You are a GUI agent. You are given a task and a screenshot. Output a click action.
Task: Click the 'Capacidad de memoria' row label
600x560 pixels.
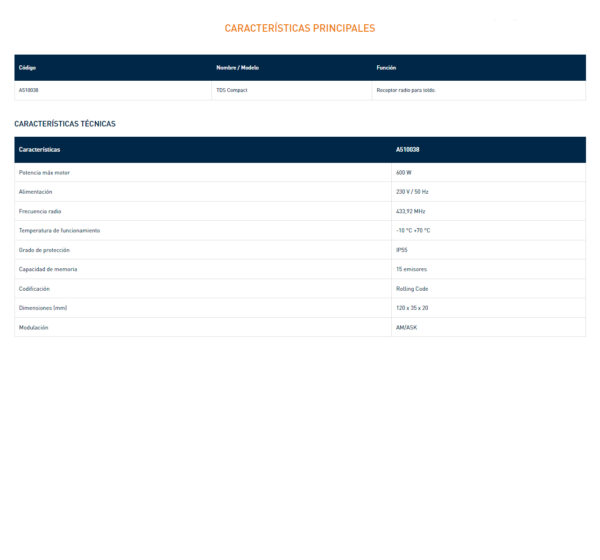(48, 269)
